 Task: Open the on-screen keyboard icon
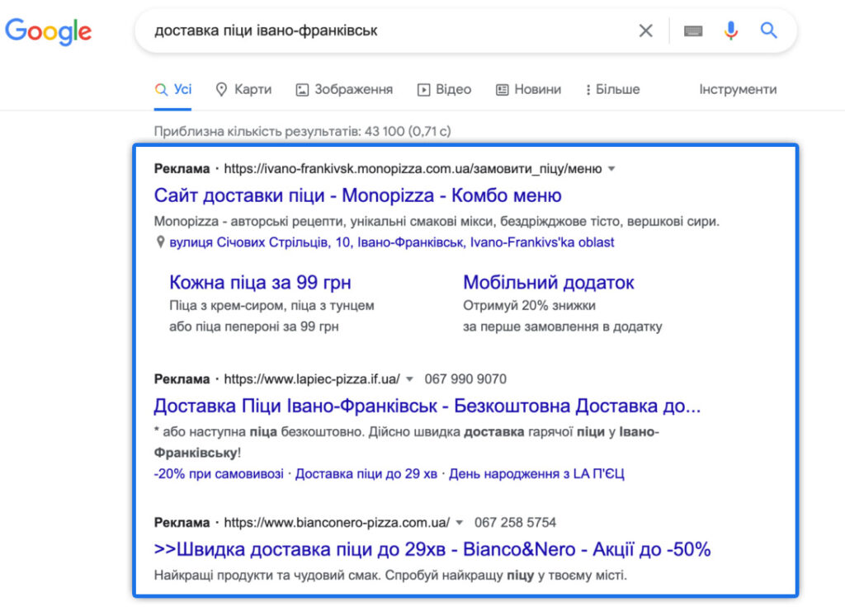(x=693, y=31)
